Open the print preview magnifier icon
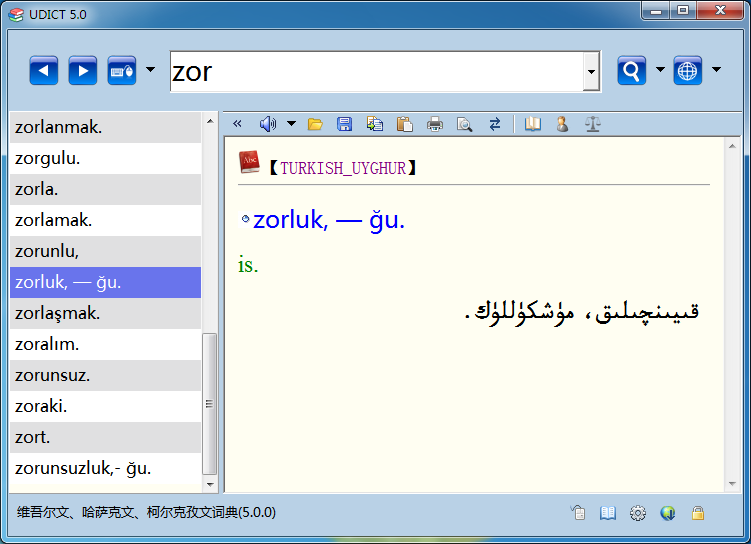 click(x=464, y=124)
